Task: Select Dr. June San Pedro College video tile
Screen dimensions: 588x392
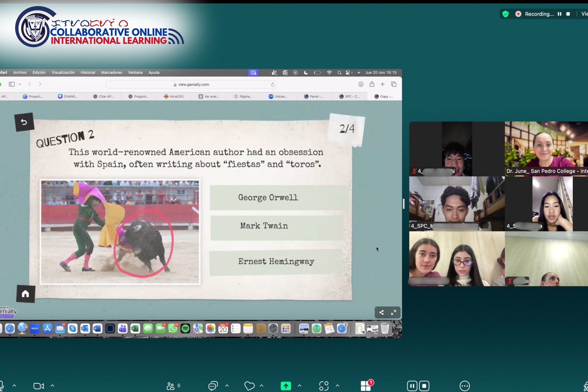Action: point(546,148)
